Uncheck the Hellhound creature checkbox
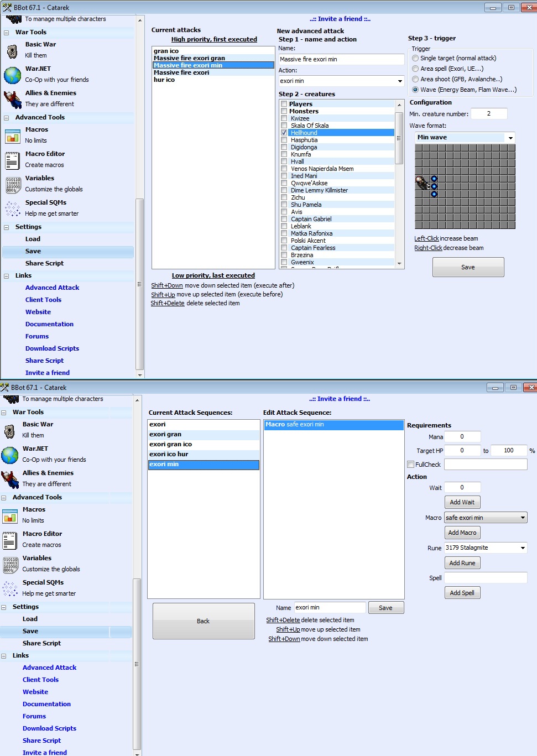The width and height of the screenshot is (537, 756). tap(284, 133)
